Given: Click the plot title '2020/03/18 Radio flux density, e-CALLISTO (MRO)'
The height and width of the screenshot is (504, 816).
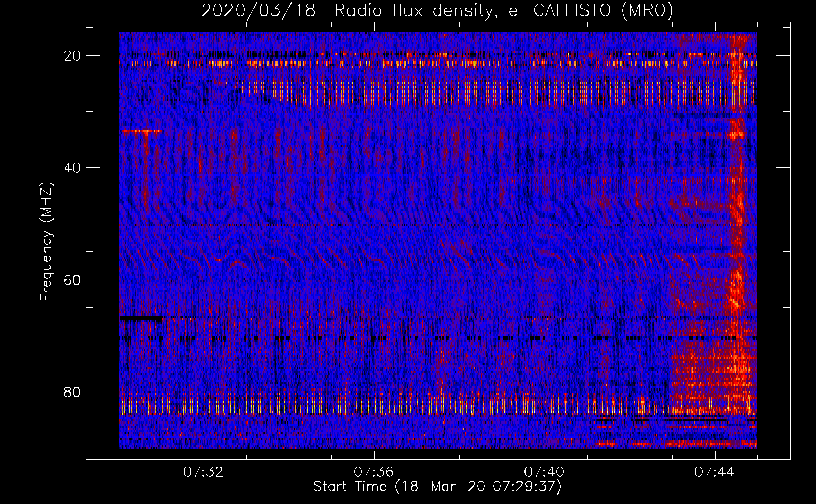Looking at the screenshot, I should [x=437, y=10].
